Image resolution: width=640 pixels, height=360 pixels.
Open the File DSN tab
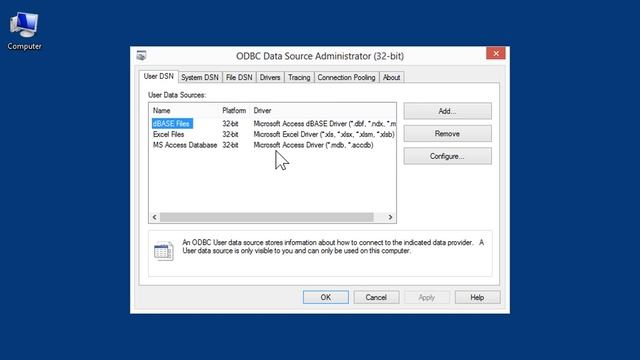pos(239,78)
